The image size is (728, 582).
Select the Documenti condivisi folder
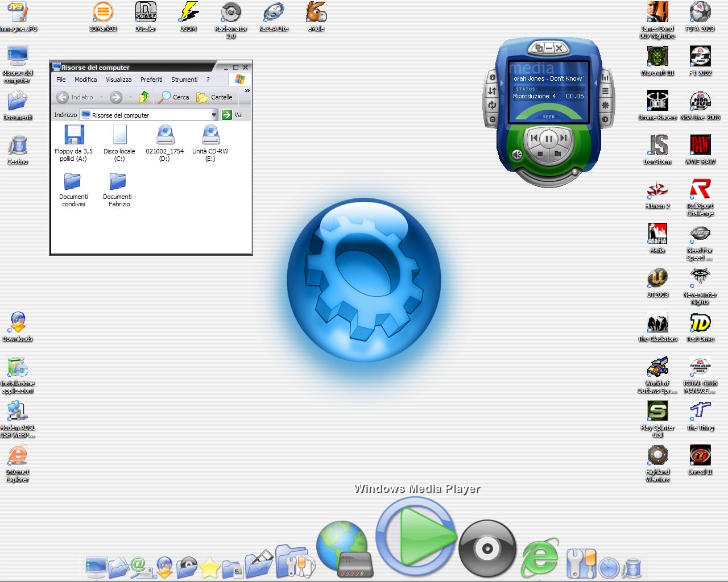click(x=73, y=189)
